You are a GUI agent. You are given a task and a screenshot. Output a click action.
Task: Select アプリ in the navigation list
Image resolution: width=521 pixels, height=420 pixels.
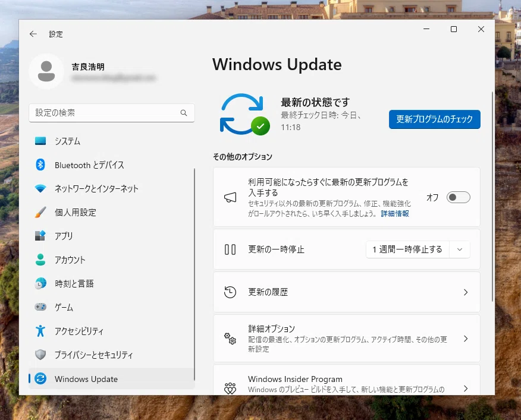tap(111, 236)
